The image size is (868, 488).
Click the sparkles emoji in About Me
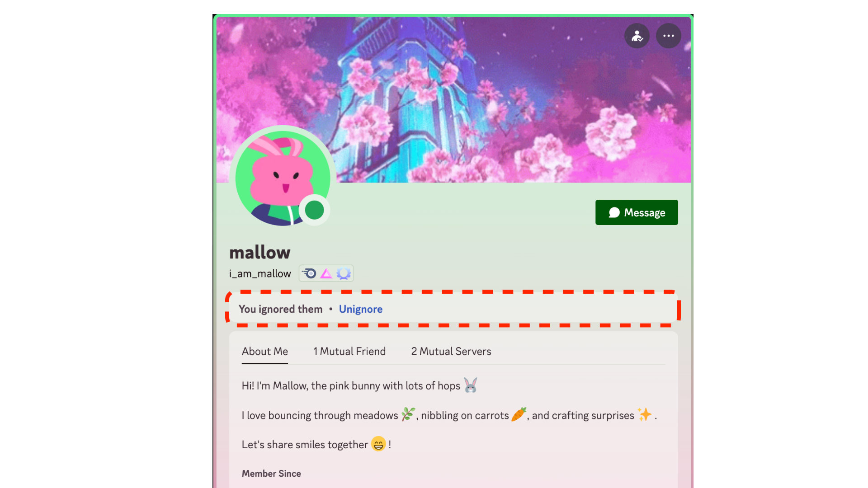click(x=645, y=414)
